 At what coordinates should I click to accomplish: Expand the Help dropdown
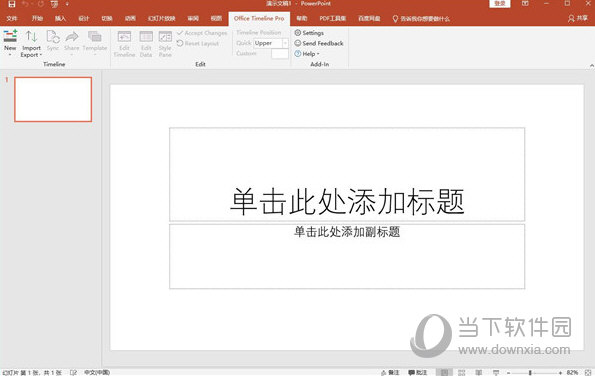click(x=307, y=54)
